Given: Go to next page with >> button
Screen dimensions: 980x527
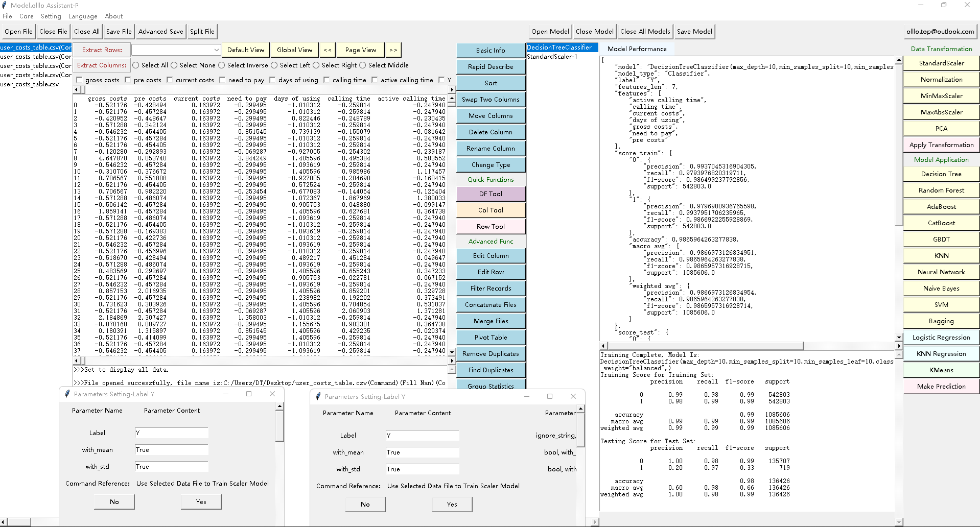Looking at the screenshot, I should pyautogui.click(x=393, y=50).
